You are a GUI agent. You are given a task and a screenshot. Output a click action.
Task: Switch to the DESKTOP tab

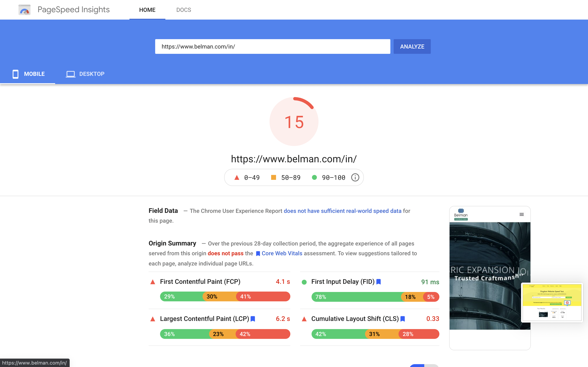point(92,74)
